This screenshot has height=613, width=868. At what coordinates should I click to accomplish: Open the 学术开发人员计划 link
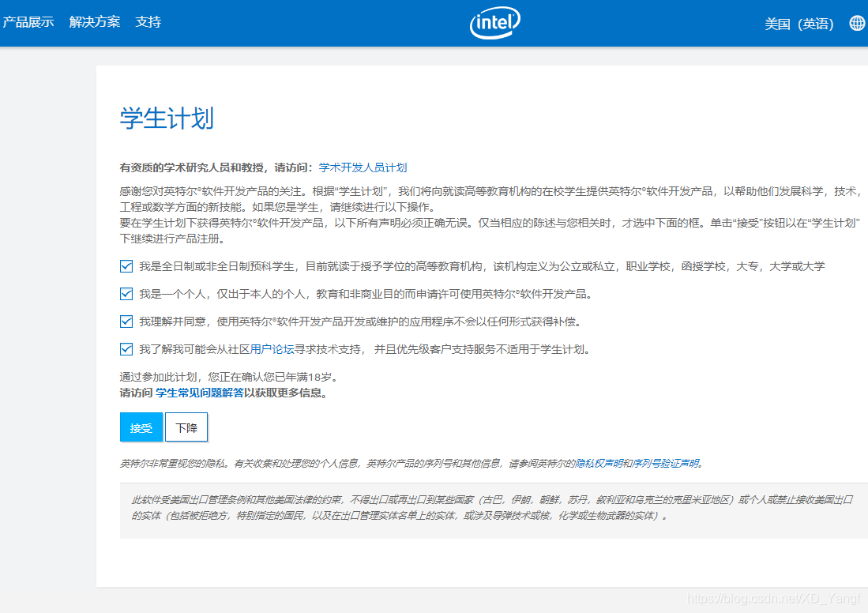coord(363,167)
